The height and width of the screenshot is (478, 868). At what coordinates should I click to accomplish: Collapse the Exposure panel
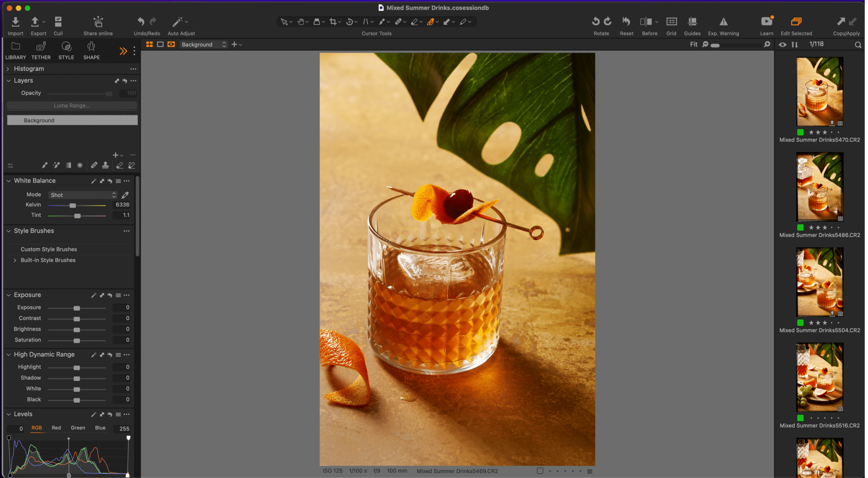point(8,295)
